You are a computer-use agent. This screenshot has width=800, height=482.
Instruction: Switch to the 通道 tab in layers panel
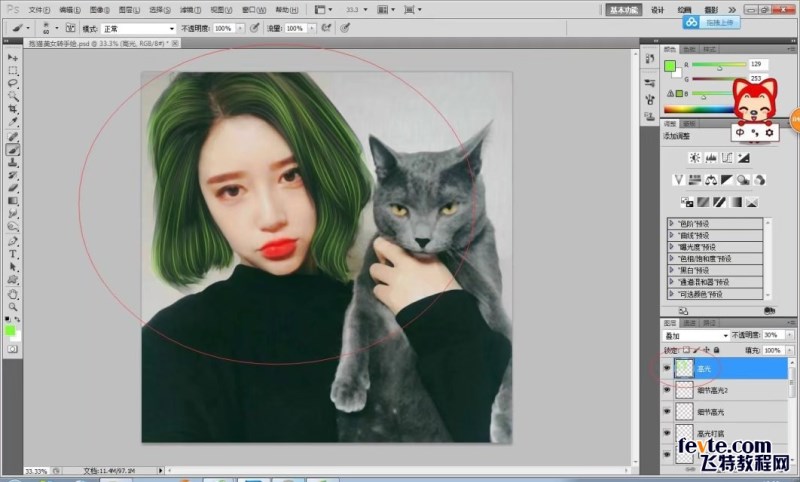tap(690, 323)
